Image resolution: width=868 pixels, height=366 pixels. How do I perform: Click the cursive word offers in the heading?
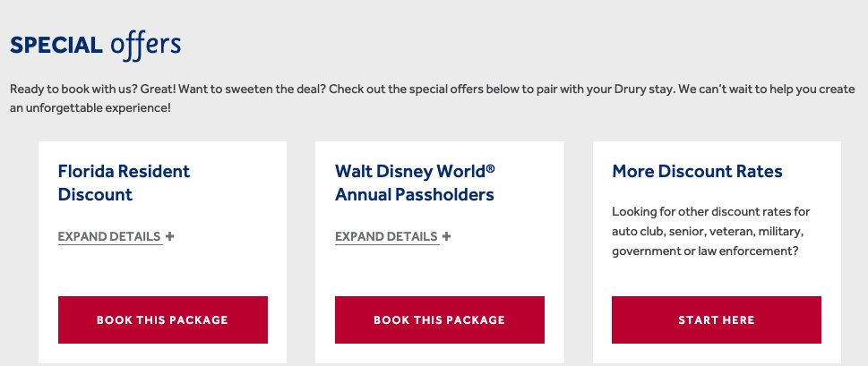click(146, 44)
